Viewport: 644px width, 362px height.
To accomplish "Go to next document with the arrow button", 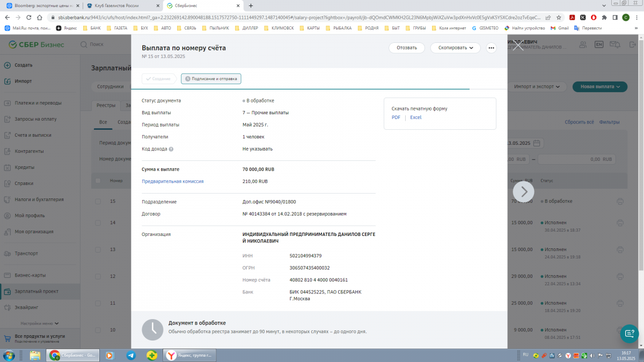I will click(524, 191).
